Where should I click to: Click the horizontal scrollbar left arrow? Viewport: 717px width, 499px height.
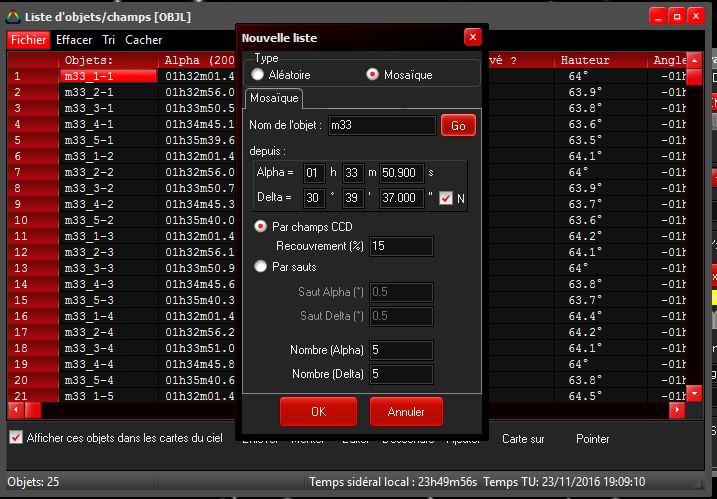coord(15,410)
